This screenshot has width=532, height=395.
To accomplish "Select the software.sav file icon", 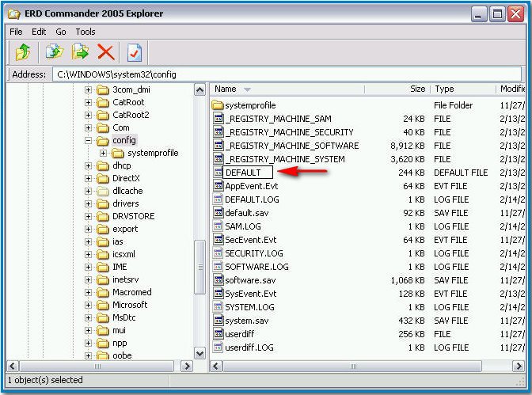I will click(x=218, y=280).
